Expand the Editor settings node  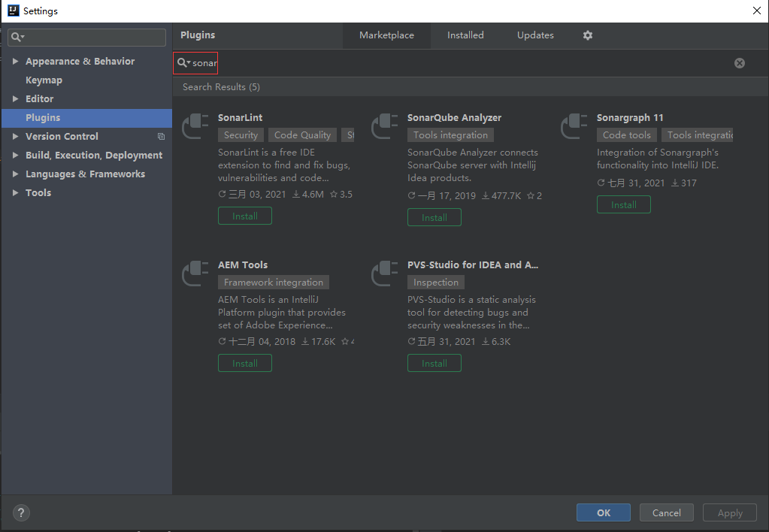point(15,98)
